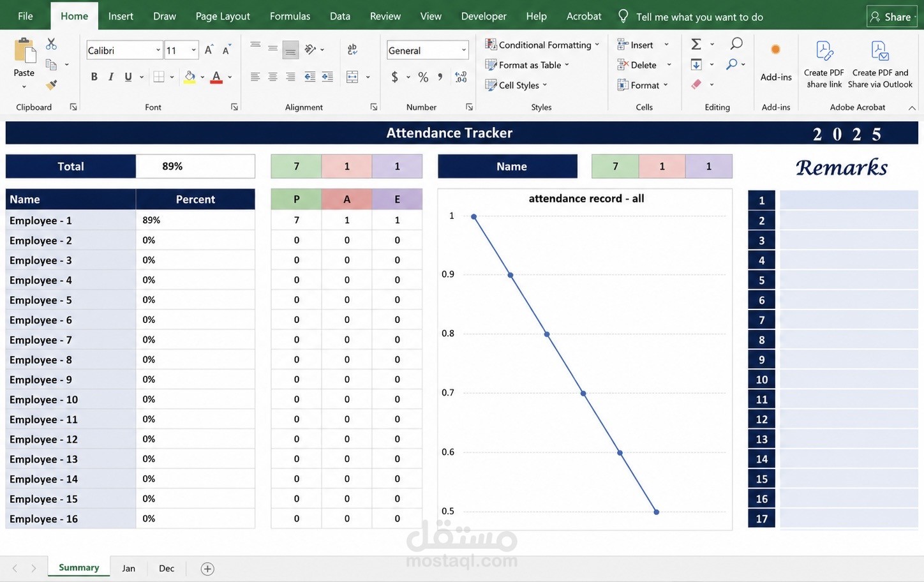Apply Comma Style format
Viewport: 924px width, 582px height.
pyautogui.click(x=440, y=77)
